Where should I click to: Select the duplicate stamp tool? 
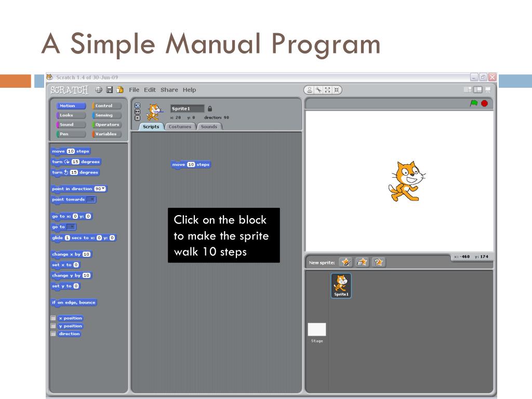[x=310, y=90]
